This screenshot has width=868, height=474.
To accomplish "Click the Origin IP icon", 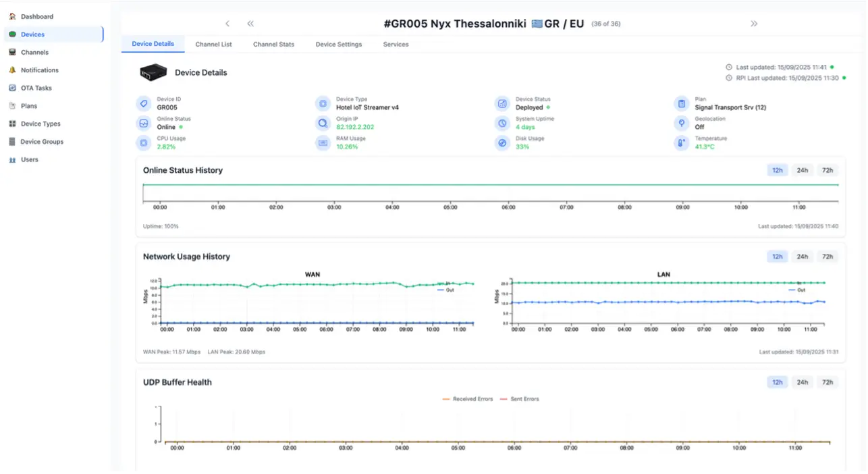I will (x=323, y=123).
